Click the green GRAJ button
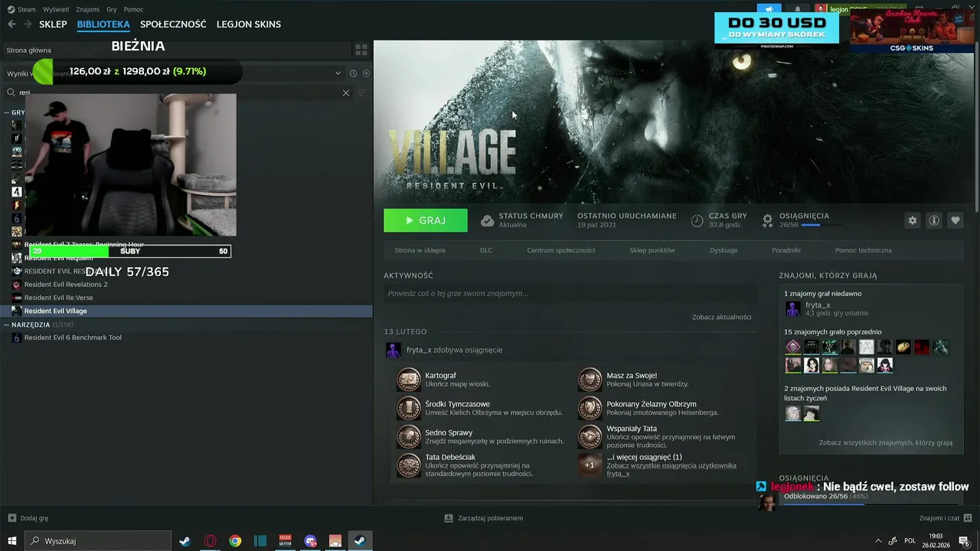 tap(426, 220)
